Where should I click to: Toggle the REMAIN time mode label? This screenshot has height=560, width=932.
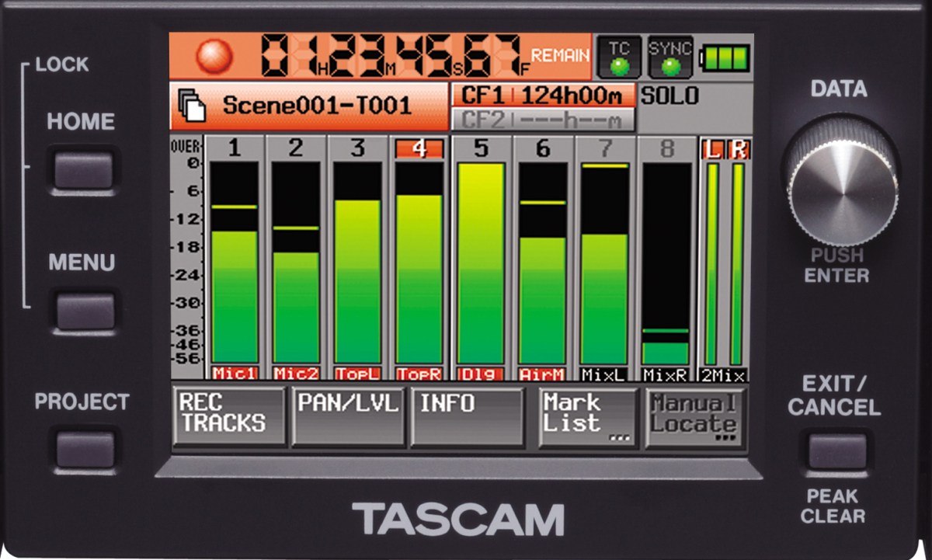[561, 55]
